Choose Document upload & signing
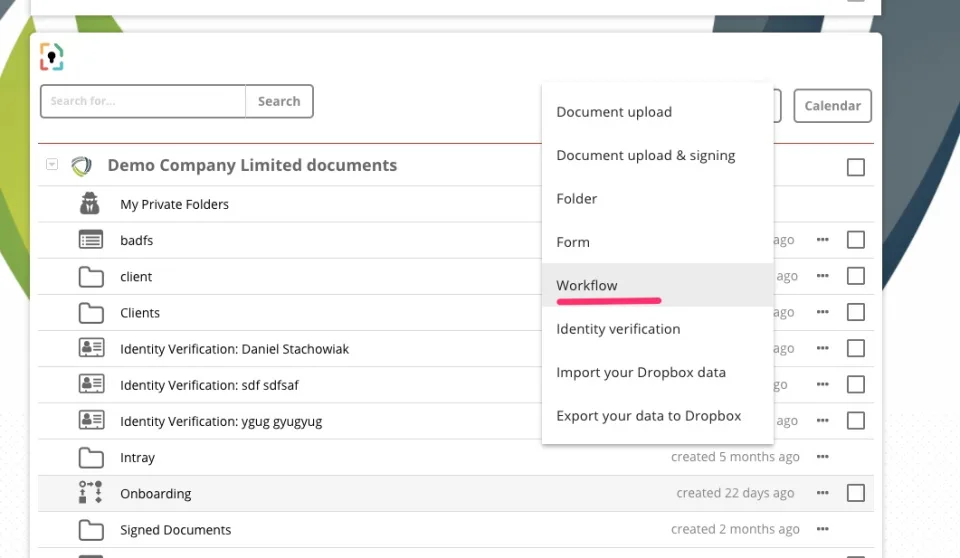This screenshot has height=558, width=960. (x=658, y=156)
